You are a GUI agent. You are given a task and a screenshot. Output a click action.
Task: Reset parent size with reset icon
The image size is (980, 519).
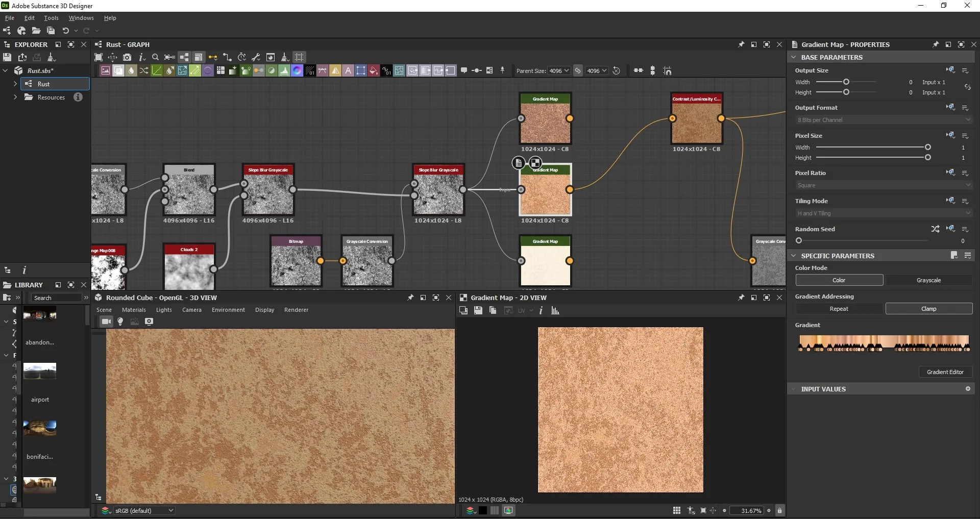(x=616, y=71)
